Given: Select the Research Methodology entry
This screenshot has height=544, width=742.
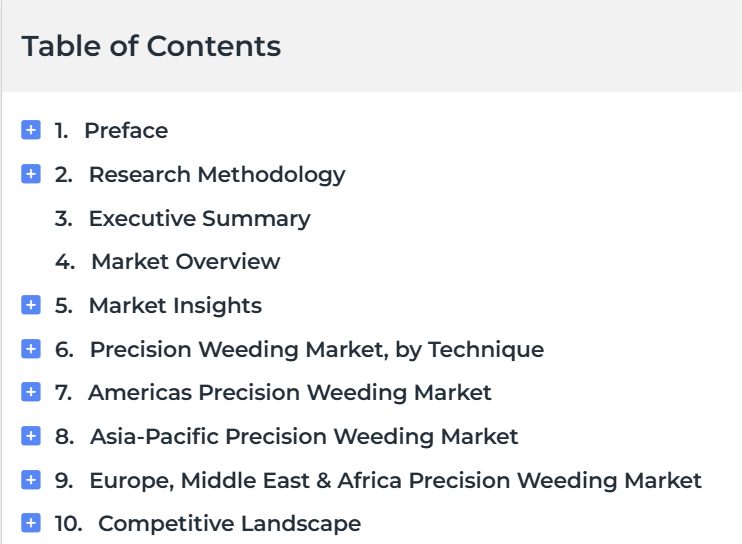Looking at the screenshot, I should coord(217,175).
